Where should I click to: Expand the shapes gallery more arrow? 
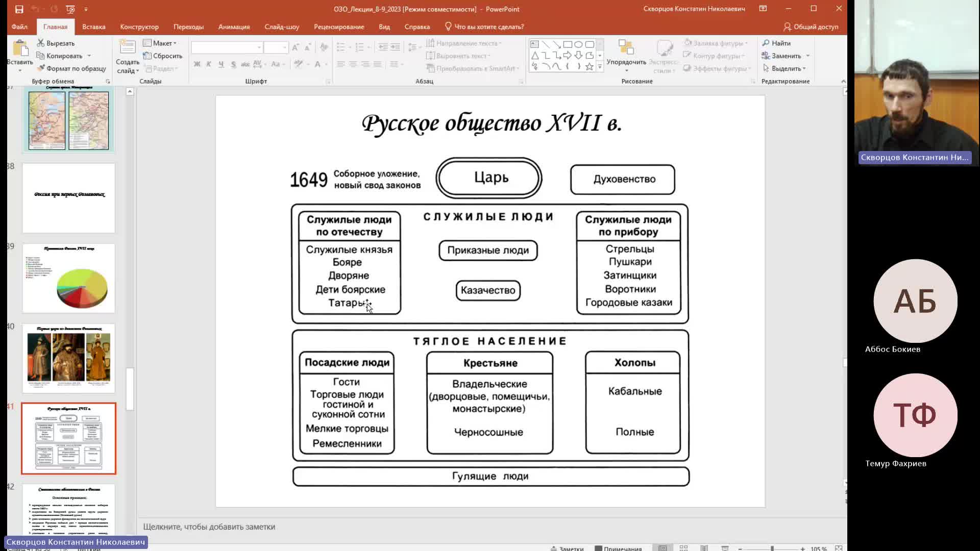coord(600,66)
